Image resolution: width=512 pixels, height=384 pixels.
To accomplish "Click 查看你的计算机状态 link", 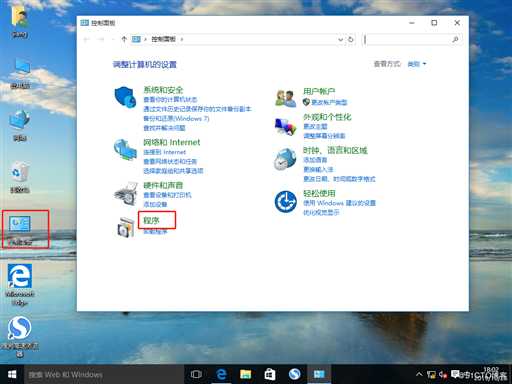I will point(170,100).
